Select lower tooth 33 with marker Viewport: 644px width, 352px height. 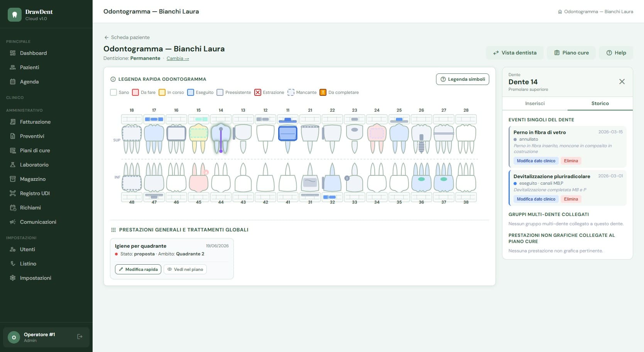[x=355, y=177]
